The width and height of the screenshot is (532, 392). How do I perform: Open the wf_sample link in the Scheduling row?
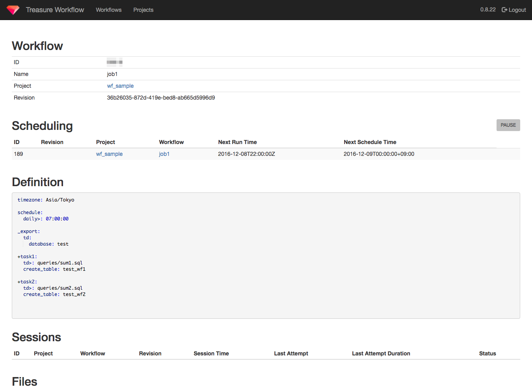109,154
